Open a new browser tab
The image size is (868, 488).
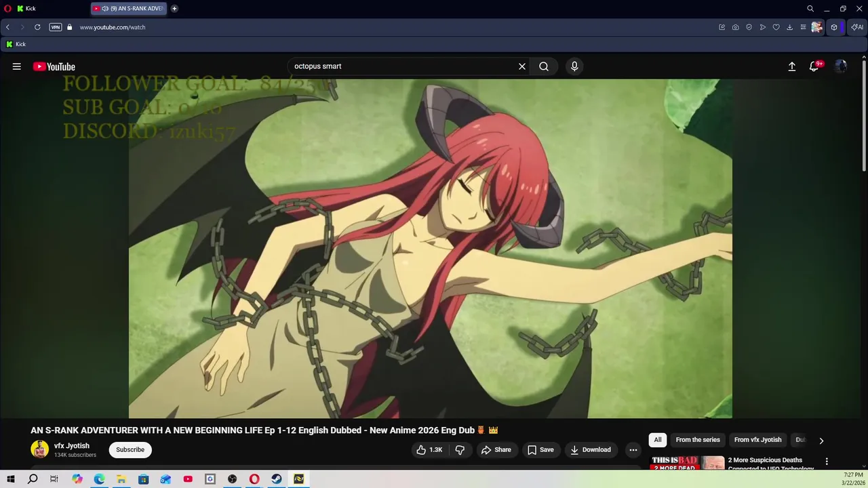click(174, 9)
